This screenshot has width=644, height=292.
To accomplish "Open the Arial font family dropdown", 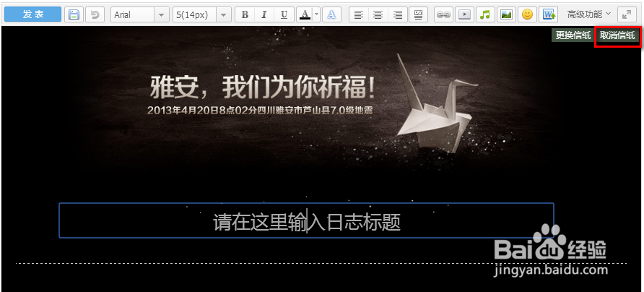I will point(139,14).
